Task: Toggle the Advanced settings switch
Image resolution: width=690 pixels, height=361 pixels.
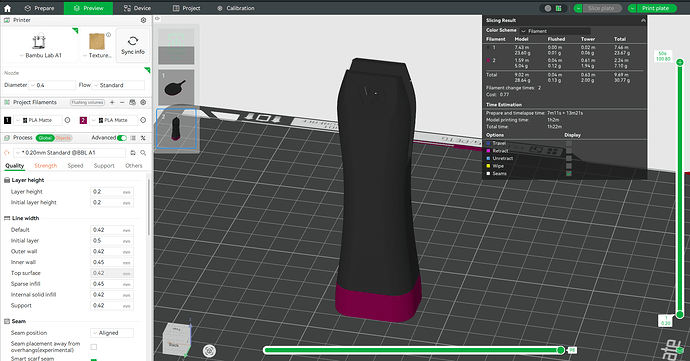Action: tap(122, 138)
